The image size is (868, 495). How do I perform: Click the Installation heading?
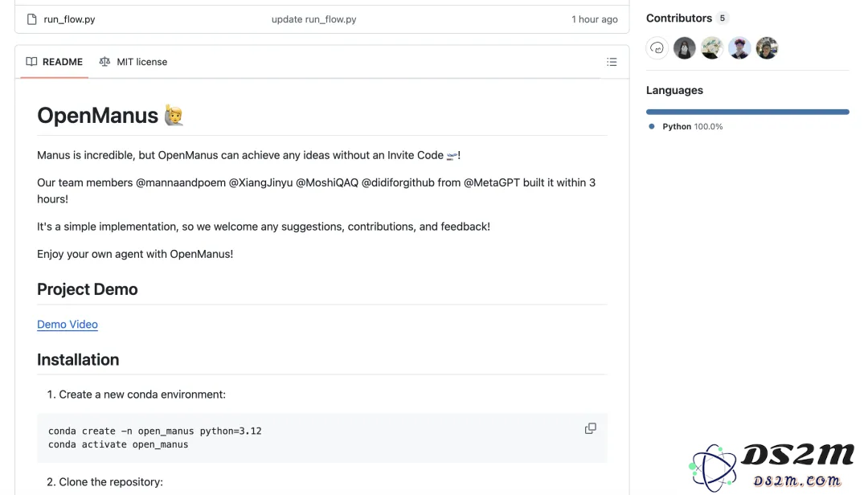pos(78,359)
